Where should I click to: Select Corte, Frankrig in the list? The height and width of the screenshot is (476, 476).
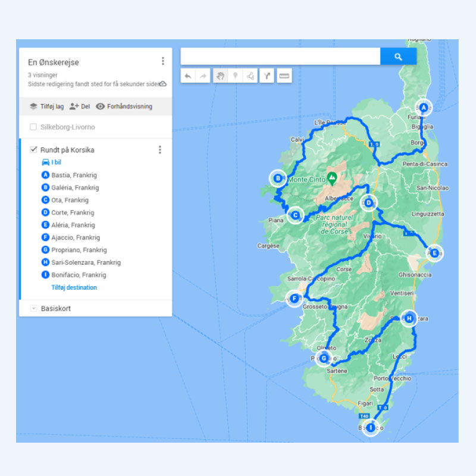click(x=73, y=212)
